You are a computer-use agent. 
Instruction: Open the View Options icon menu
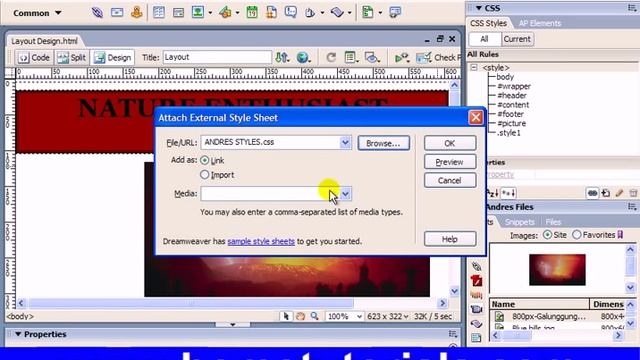[351, 58]
